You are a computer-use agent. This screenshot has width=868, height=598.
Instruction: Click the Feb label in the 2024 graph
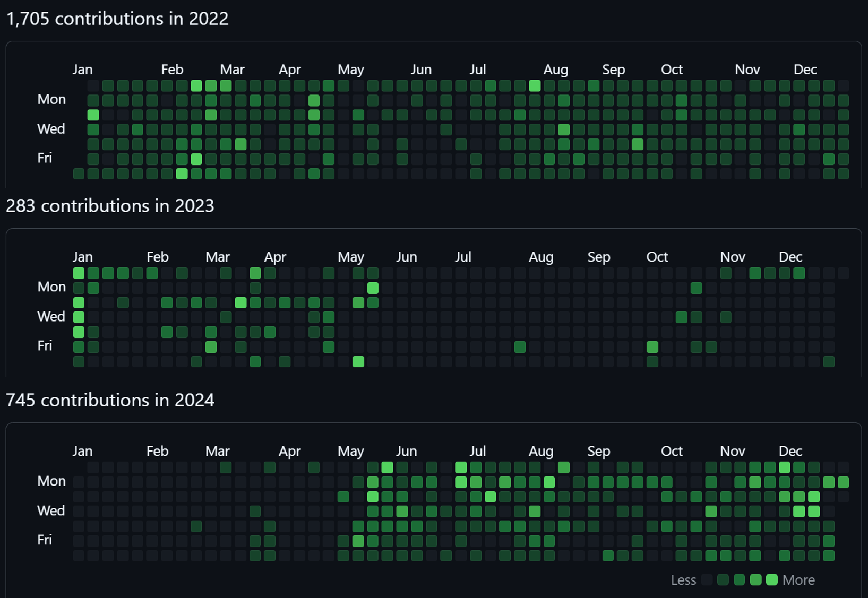[158, 451]
